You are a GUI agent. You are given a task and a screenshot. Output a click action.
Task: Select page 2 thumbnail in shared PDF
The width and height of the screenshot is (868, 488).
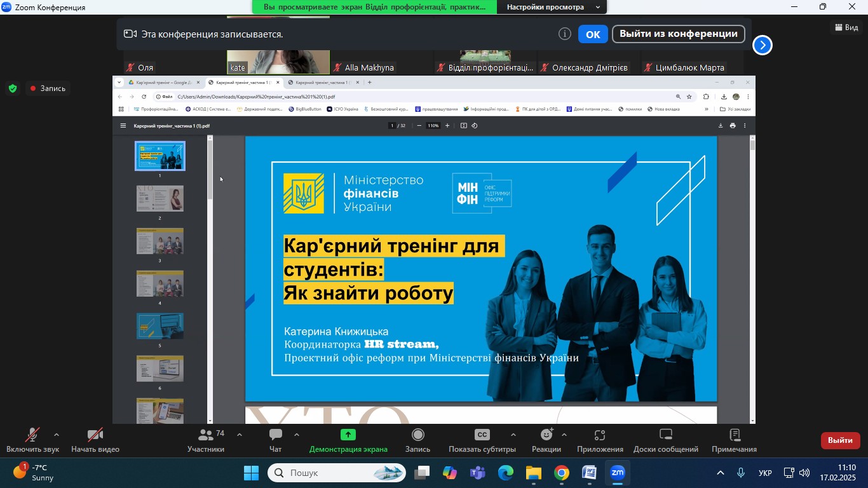(160, 198)
